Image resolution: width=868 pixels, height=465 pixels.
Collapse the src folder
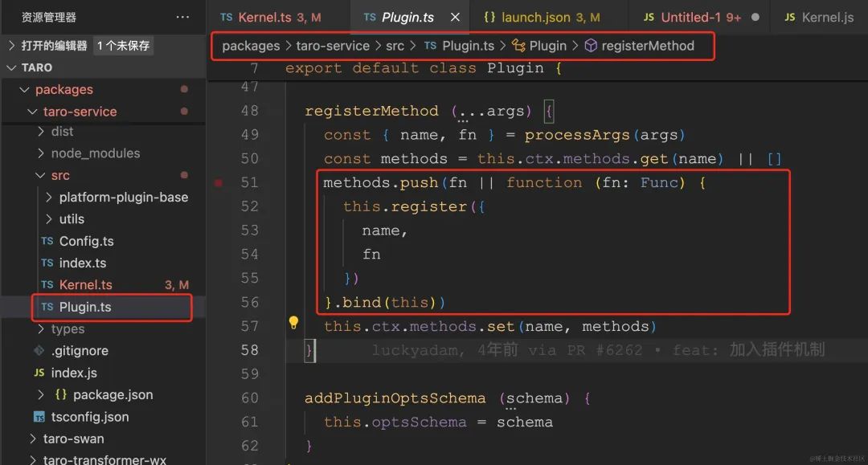40,175
